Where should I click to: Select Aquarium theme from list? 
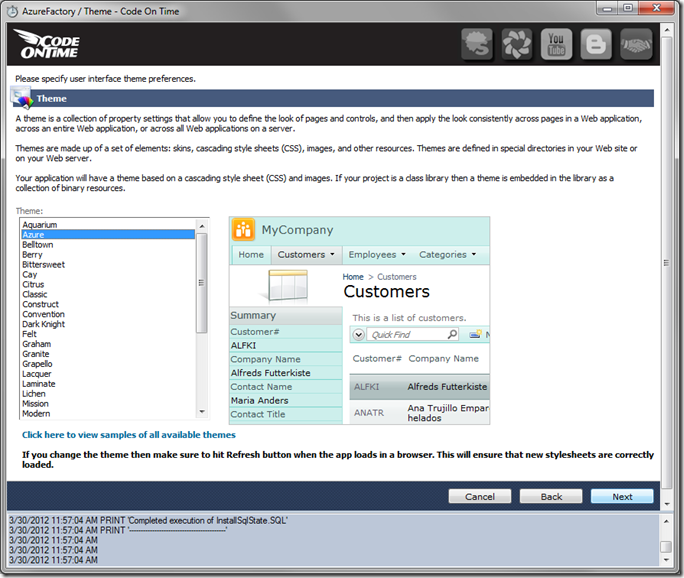[108, 225]
